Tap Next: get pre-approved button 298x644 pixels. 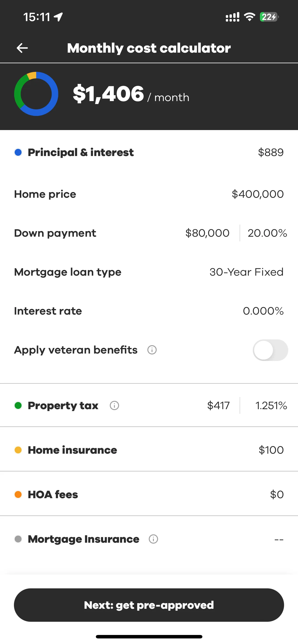[x=149, y=605]
